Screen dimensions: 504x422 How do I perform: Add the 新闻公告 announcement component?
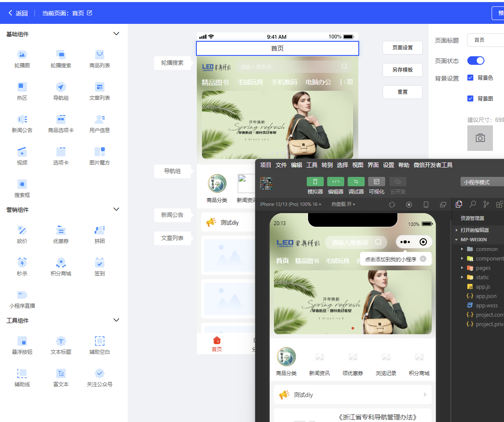(22, 124)
